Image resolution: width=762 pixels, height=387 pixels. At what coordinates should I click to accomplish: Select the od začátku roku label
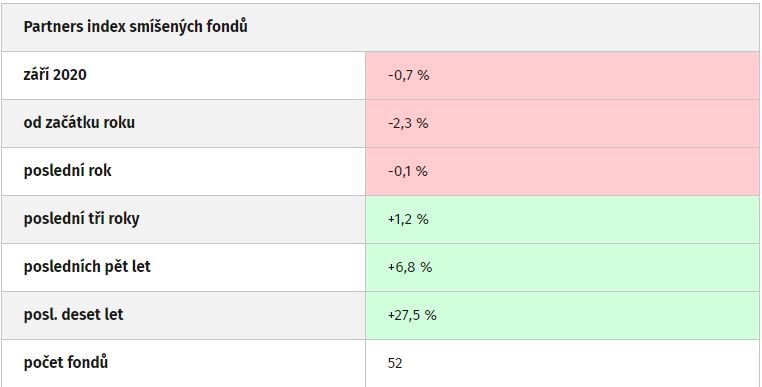tap(79, 123)
